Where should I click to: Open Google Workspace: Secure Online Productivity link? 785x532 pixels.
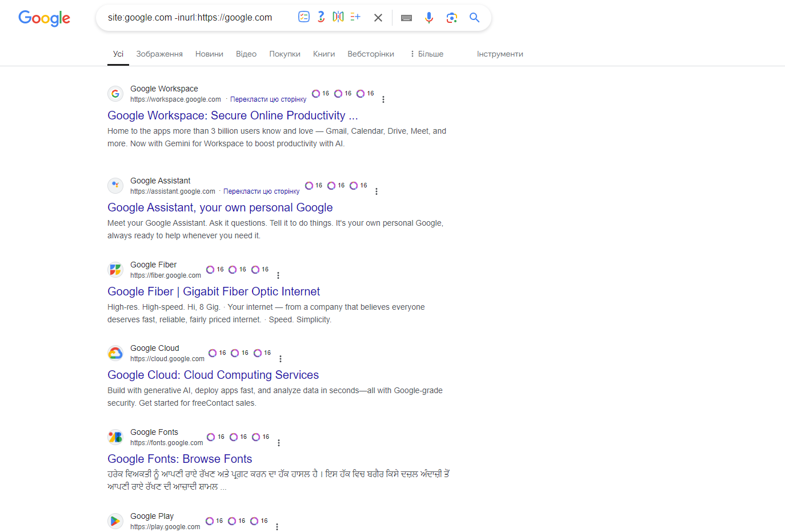tap(233, 115)
